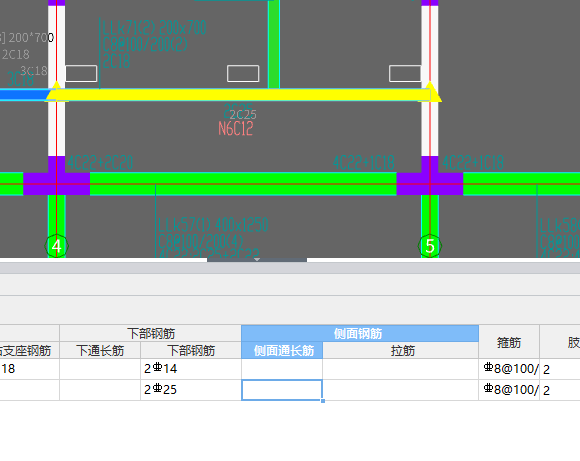Viewport: 580px width, 461px height.
Task: Click the 4C22+2C20 annotation near axis 4
Action: click(100, 163)
